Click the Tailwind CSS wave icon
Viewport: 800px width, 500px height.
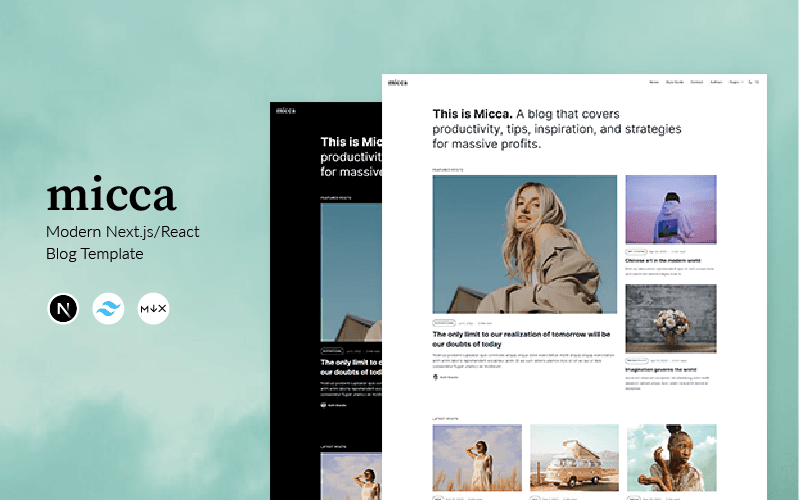[108, 309]
